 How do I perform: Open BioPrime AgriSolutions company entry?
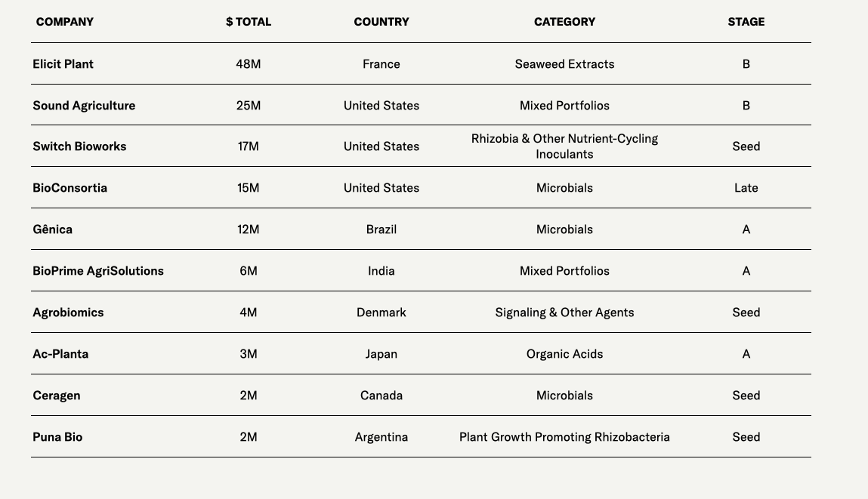(x=98, y=271)
